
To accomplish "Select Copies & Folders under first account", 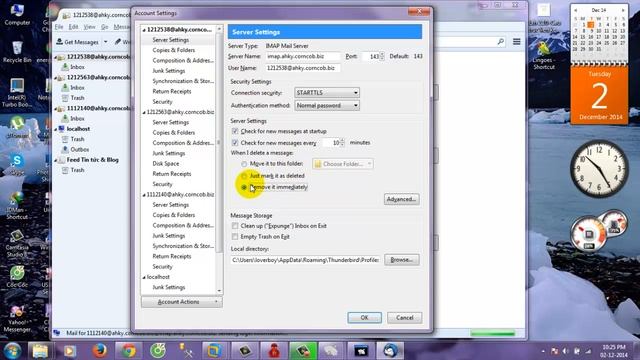I will click(x=173, y=50).
